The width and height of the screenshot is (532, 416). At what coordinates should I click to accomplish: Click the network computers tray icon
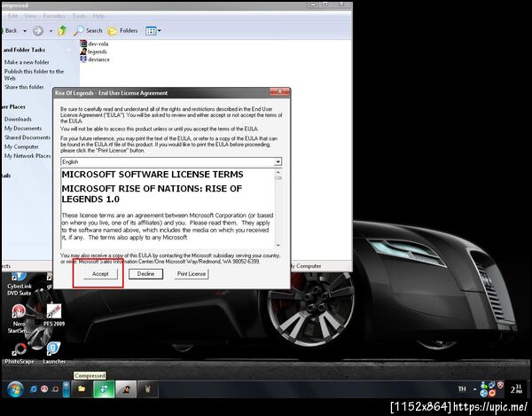(492, 385)
